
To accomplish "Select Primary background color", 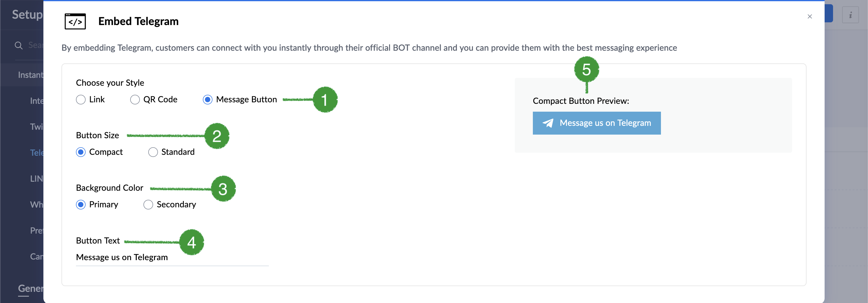I will 80,205.
